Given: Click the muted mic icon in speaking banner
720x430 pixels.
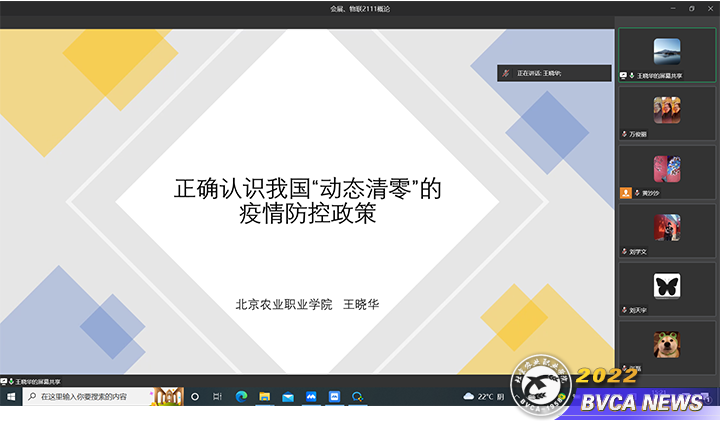Looking at the screenshot, I should tap(508, 73).
